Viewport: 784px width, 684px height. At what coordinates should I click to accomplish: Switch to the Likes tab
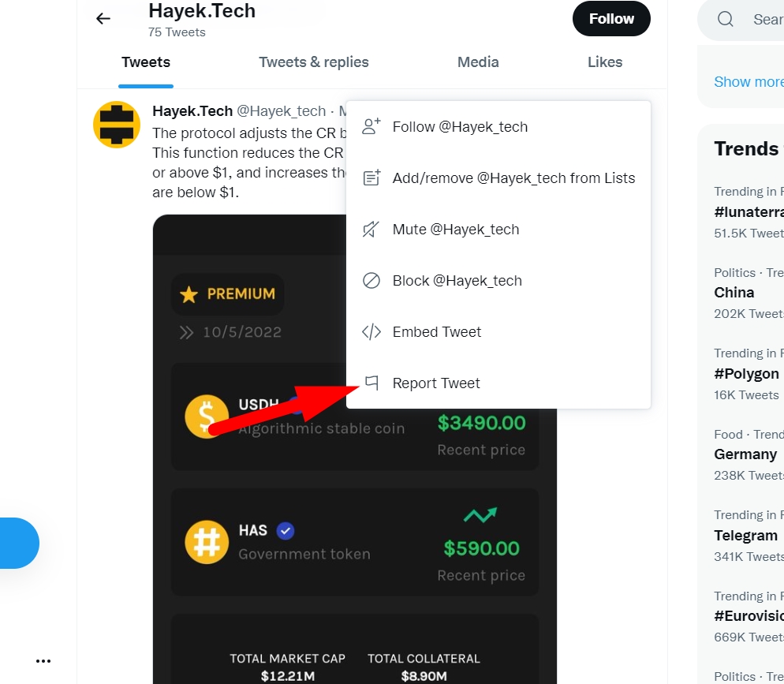[604, 62]
